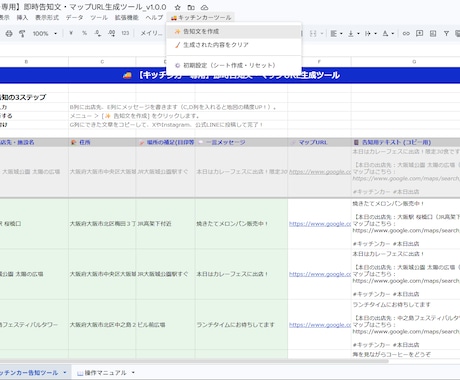The height and width of the screenshot is (380, 460).
Task: Choose 初期設定（シート作成・リセット） item
Action: tap(234, 65)
